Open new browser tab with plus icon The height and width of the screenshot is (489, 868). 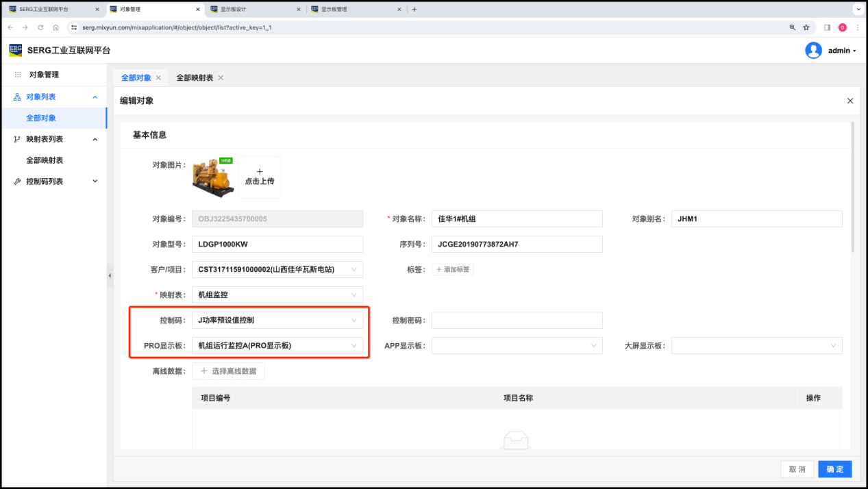(414, 10)
